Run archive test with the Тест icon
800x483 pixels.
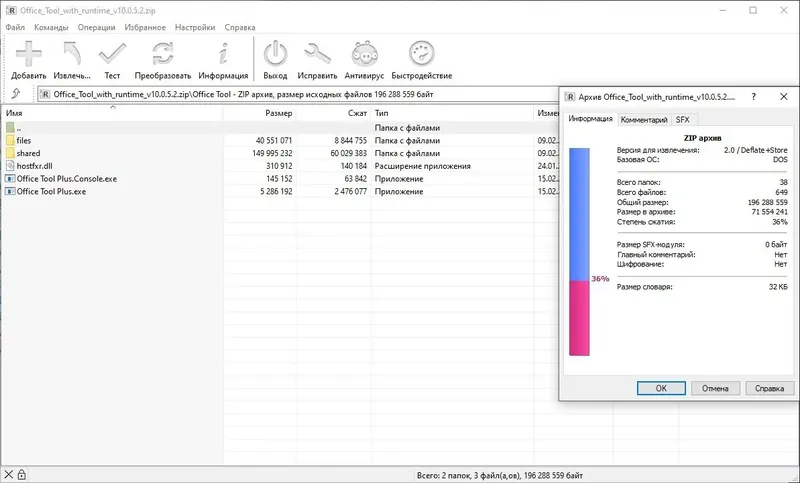click(112, 54)
